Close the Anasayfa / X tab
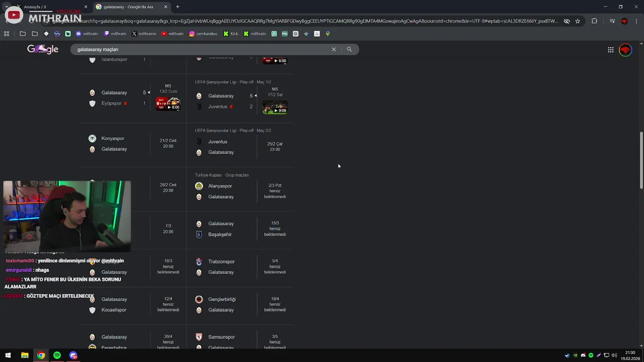The width and height of the screenshot is (644, 362). [86, 7]
